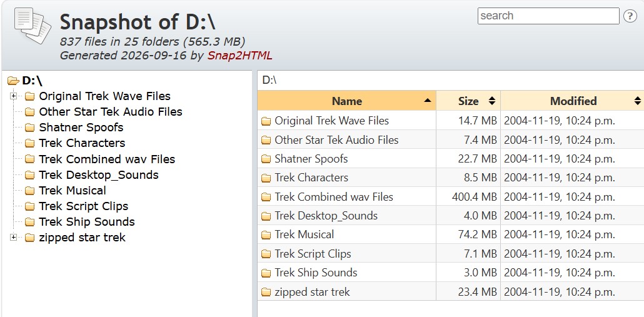Sort the list by the Size column
This screenshot has width=644, height=317.
(x=468, y=101)
